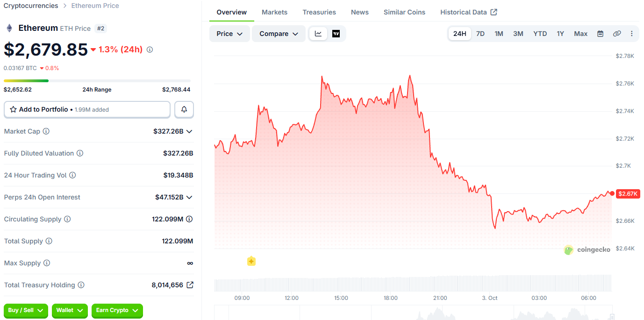The width and height of the screenshot is (644, 320).
Task: Click the star icon in Add to Portfolio
Action: pos(13,109)
